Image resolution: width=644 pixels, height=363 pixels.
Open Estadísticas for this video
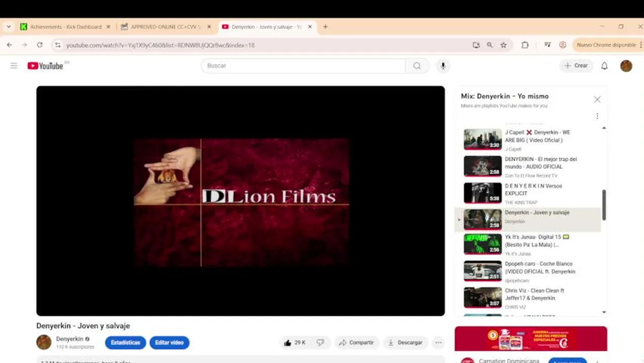(x=125, y=342)
